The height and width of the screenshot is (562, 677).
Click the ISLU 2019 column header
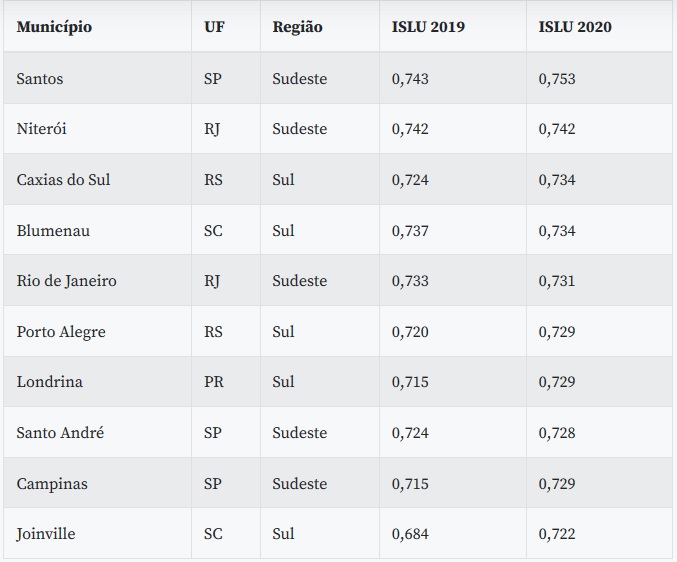pos(428,27)
